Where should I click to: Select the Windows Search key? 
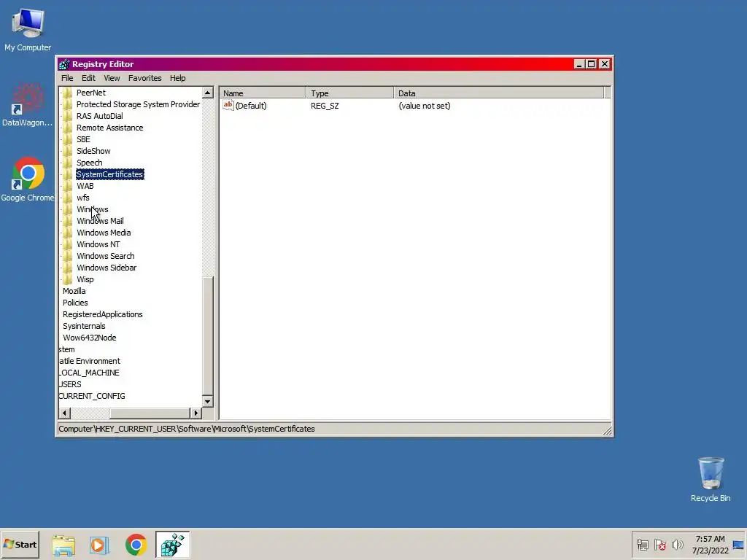click(105, 256)
